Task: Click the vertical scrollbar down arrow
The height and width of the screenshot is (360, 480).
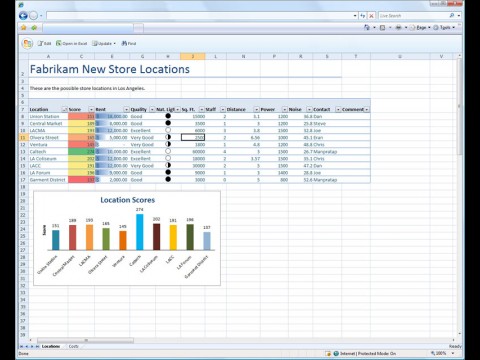Action: 459,334
